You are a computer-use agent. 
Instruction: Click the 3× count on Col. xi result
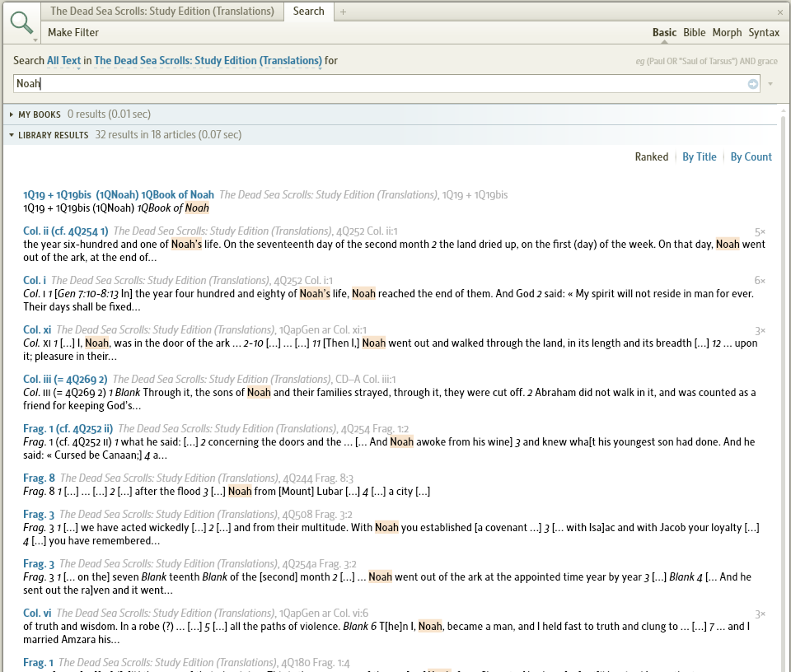coord(760,331)
